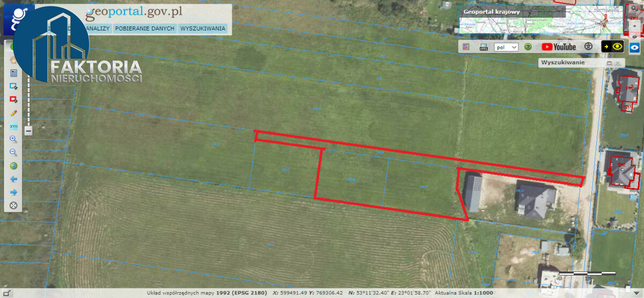Show full extent with globe icon
Viewport: 644px width, 298px height.
[x=13, y=166]
